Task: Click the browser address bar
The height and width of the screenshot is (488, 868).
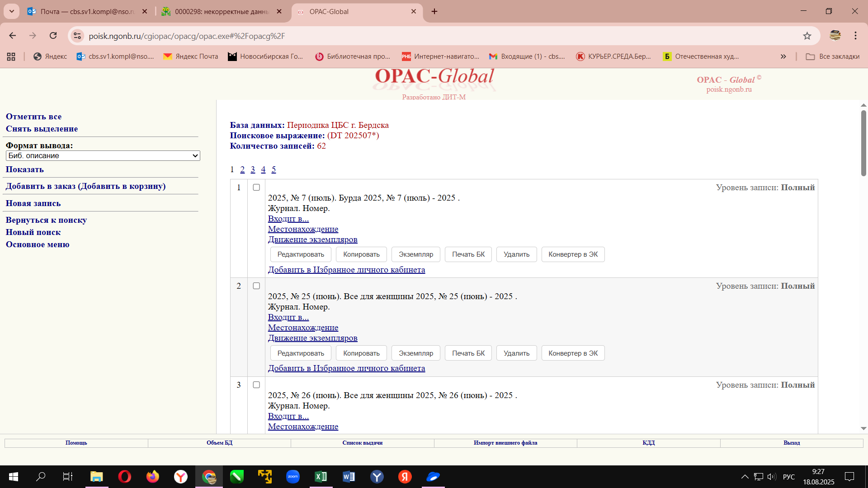Action: point(407,36)
